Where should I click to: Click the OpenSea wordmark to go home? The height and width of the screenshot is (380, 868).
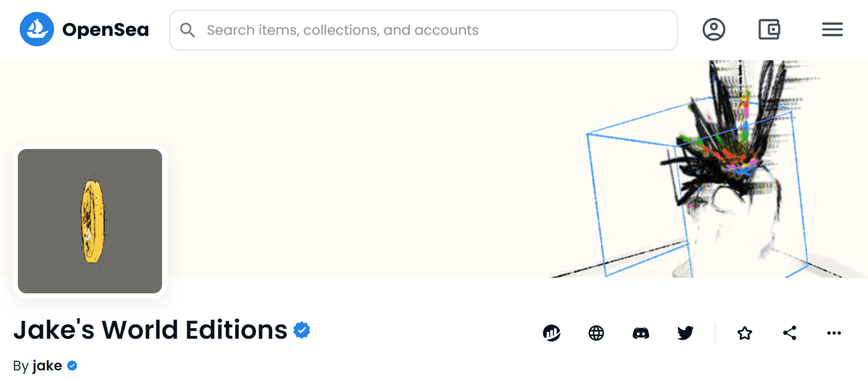pos(106,29)
